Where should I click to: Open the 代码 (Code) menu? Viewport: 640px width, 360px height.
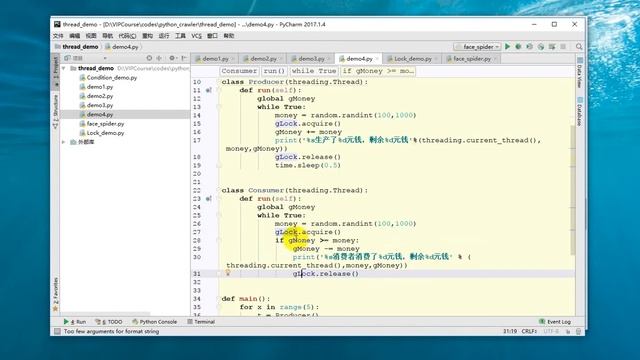[127, 36]
